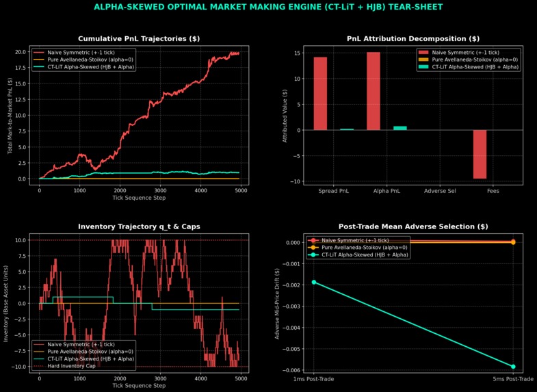Click the "Post-Trade Mean Adverse Selection ($)" title
537x392 pixels.
click(413, 226)
